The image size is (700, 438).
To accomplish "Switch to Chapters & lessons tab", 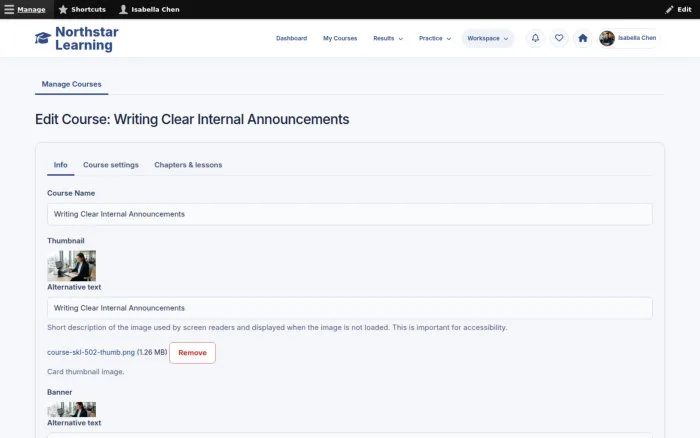I will (x=188, y=165).
